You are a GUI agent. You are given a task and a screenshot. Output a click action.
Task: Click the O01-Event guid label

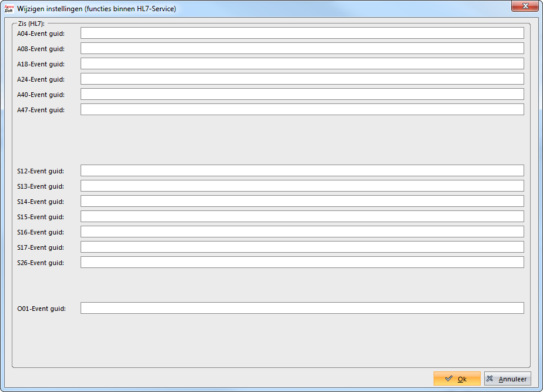(41, 309)
